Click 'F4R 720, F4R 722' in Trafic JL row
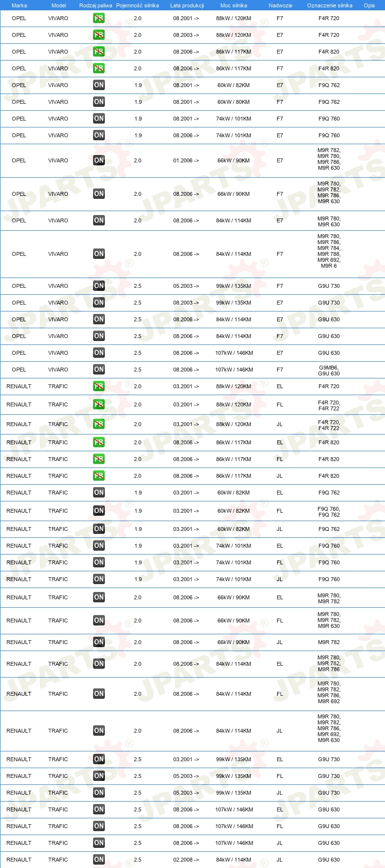 pyautogui.click(x=329, y=425)
